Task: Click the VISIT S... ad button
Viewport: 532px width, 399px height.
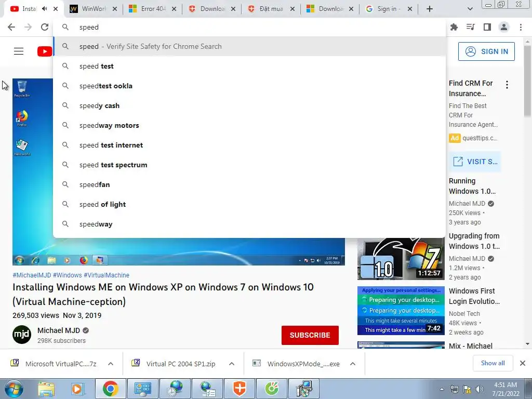Action: point(475,162)
